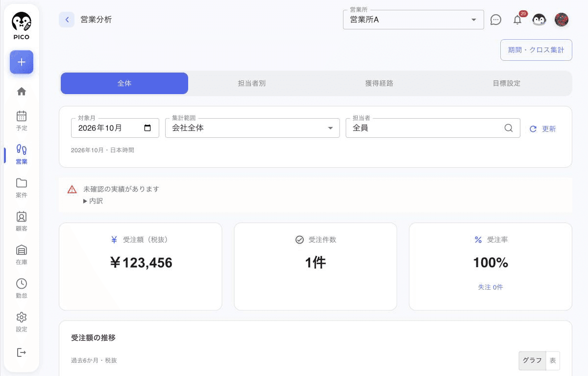
Task: Click the logout icon in sidebar
Action: 22,352
